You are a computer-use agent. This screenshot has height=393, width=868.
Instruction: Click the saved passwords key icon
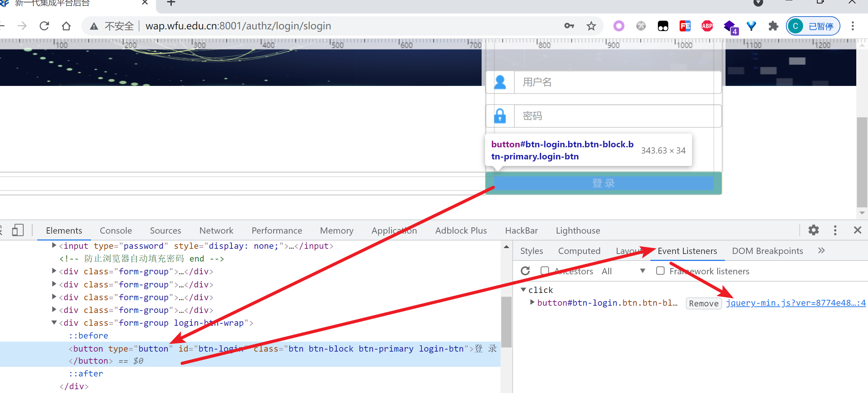[x=569, y=26]
